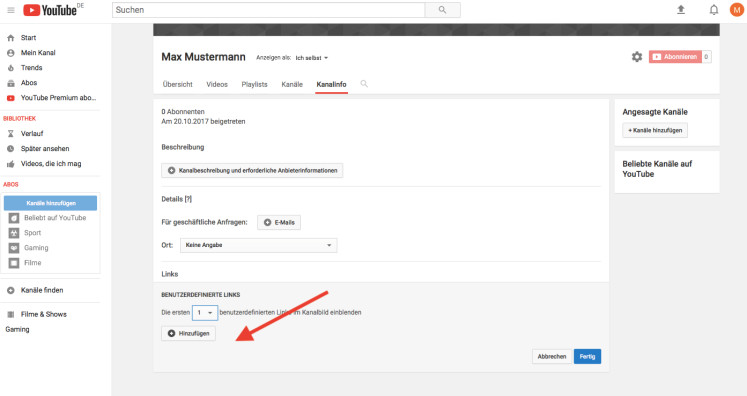Click Hinzufügen to add a link
The height and width of the screenshot is (396, 747).
coord(189,334)
